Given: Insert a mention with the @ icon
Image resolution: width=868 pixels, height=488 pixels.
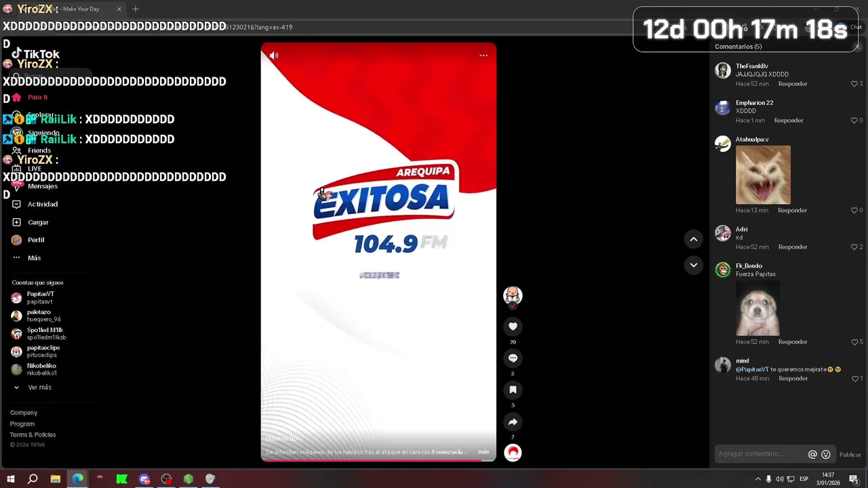Looking at the screenshot, I should pos(812,454).
